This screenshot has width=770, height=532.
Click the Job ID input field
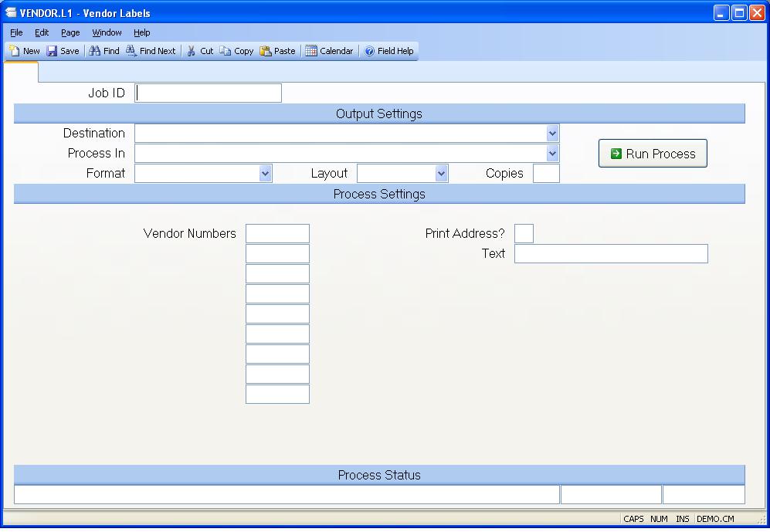tap(209, 93)
